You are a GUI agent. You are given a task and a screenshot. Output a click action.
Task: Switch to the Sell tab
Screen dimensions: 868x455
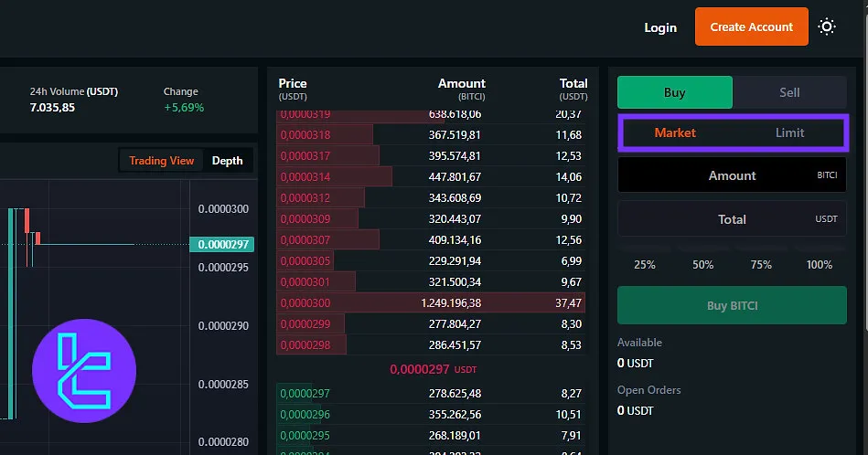pyautogui.click(x=789, y=92)
